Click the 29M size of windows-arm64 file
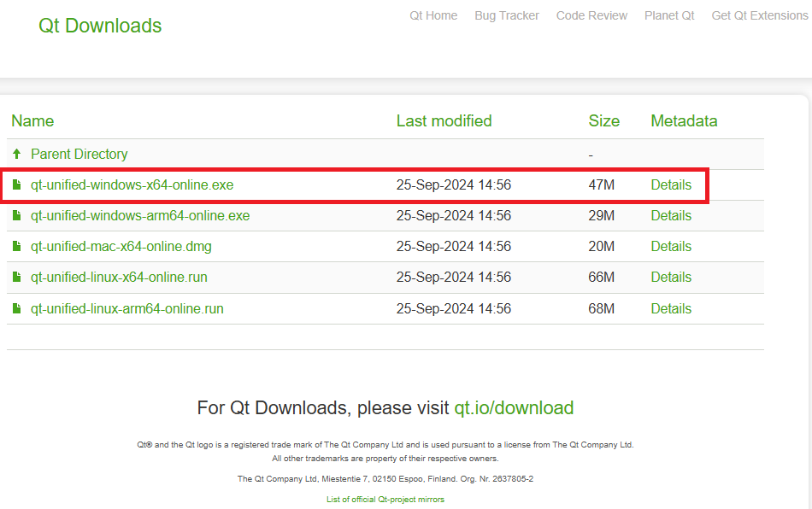 pyautogui.click(x=601, y=216)
